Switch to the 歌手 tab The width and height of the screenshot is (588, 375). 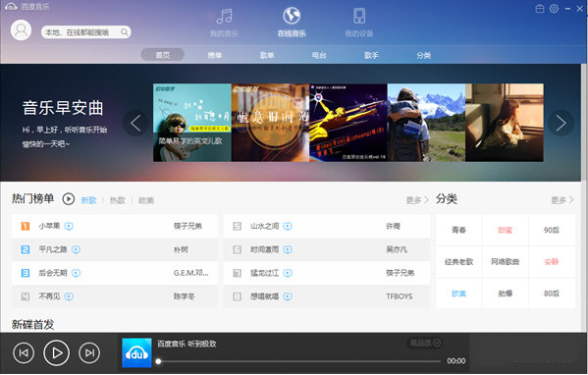[371, 55]
